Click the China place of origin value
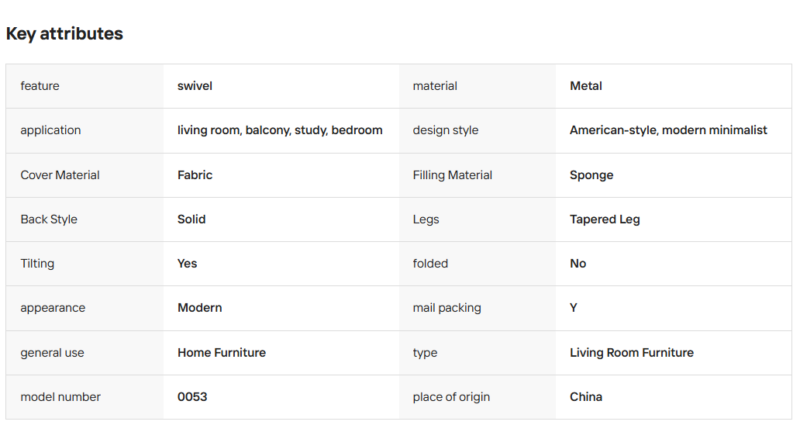Viewport: 800px width, 425px height. pyautogui.click(x=586, y=397)
